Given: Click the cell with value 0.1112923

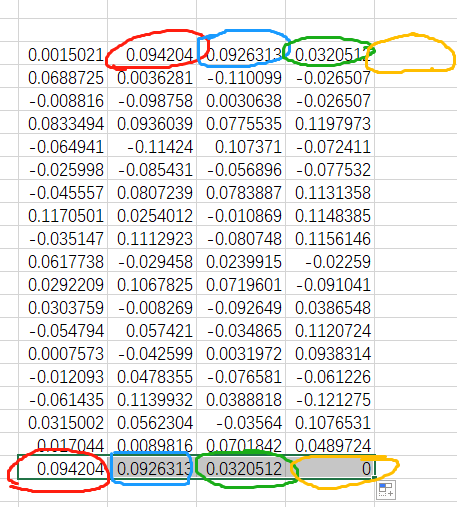Looking at the screenshot, I should click(x=152, y=237).
